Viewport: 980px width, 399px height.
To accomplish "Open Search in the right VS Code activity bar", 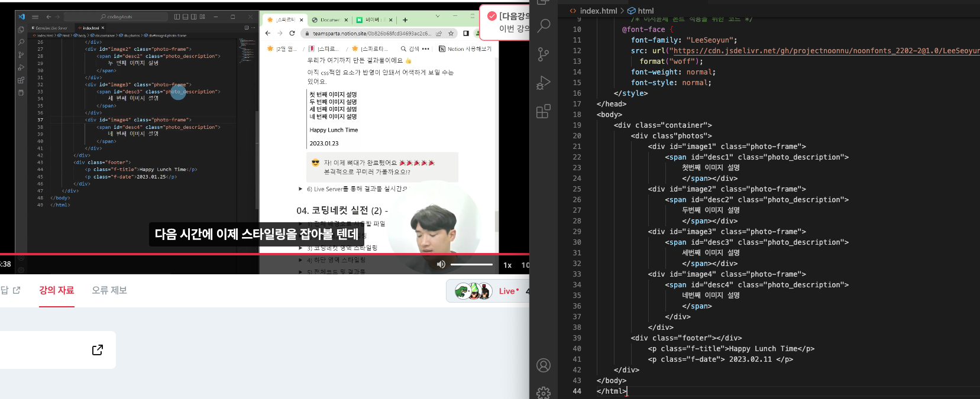I will (544, 25).
